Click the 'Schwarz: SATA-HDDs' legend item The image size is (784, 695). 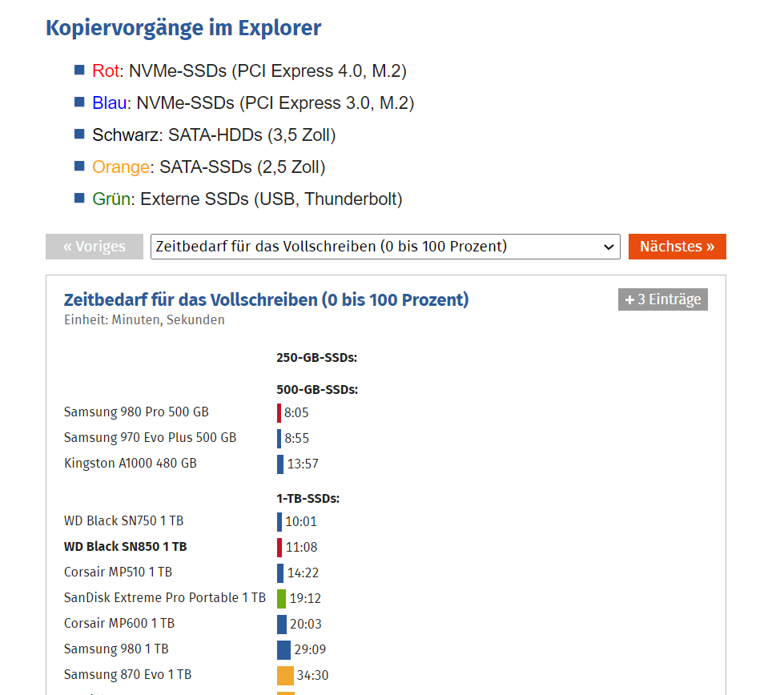(214, 135)
